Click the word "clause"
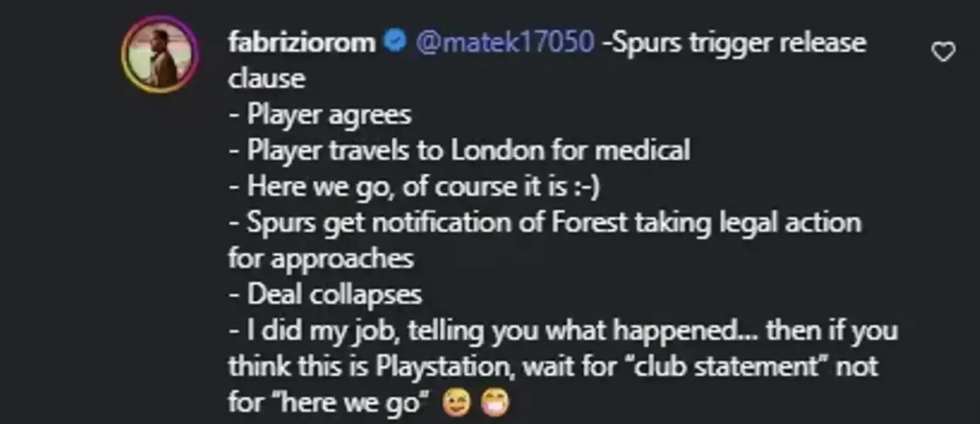Image resolution: width=980 pixels, height=424 pixels. coord(266,79)
